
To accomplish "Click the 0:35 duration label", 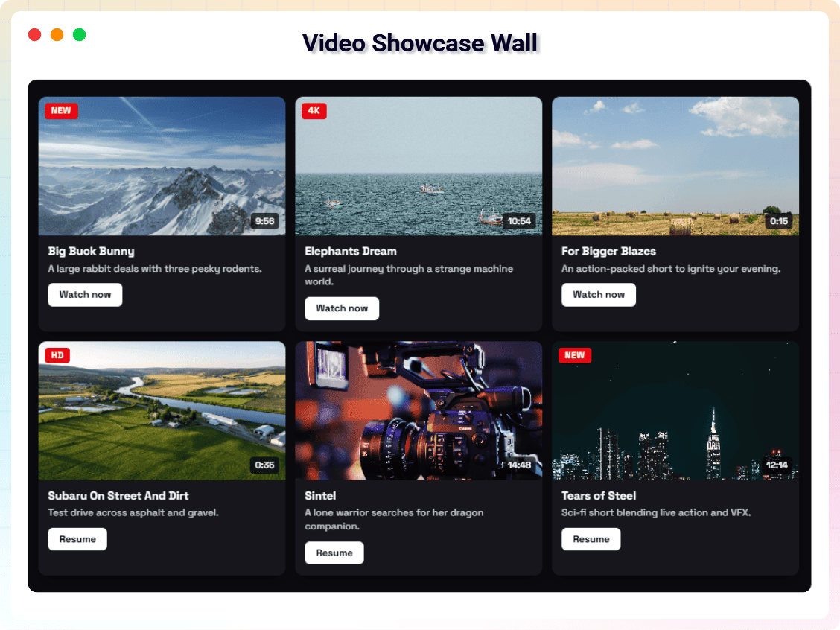I will tap(264, 465).
